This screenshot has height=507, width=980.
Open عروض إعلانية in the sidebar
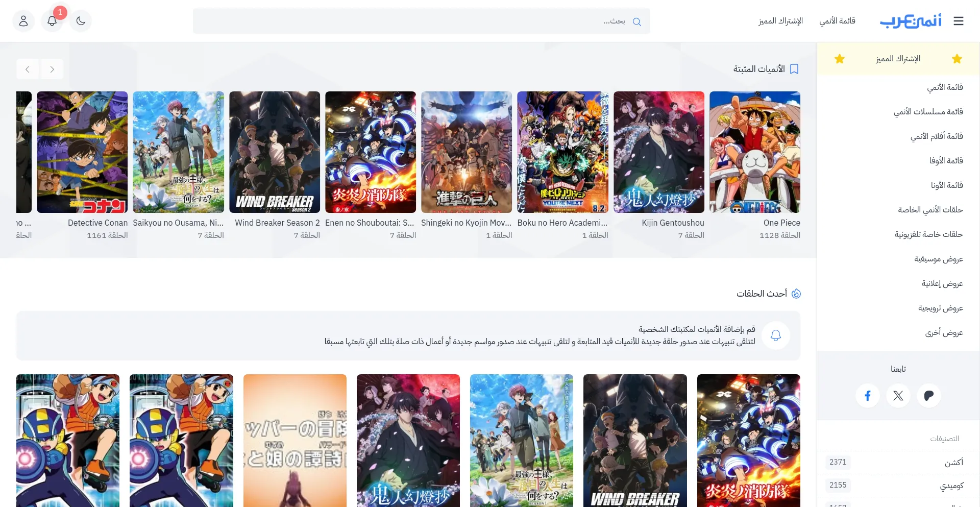[x=942, y=283]
